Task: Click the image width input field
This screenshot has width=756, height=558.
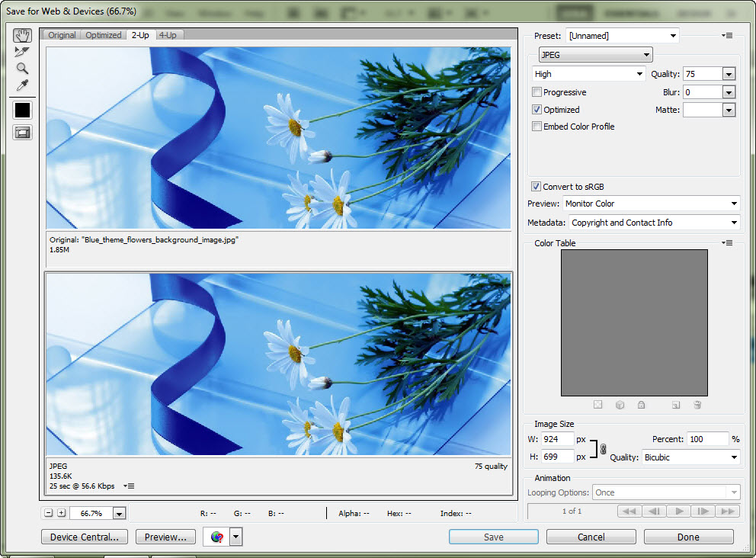Action: click(557, 439)
